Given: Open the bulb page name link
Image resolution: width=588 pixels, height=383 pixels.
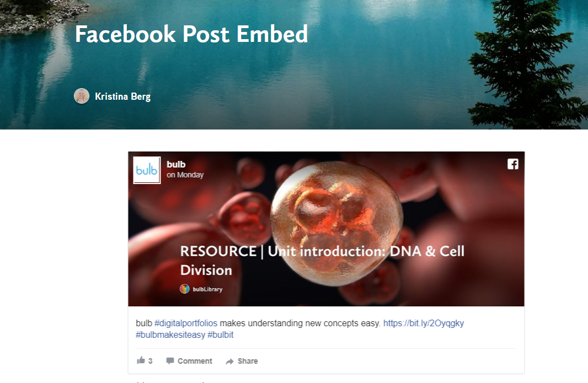Looking at the screenshot, I should (176, 164).
